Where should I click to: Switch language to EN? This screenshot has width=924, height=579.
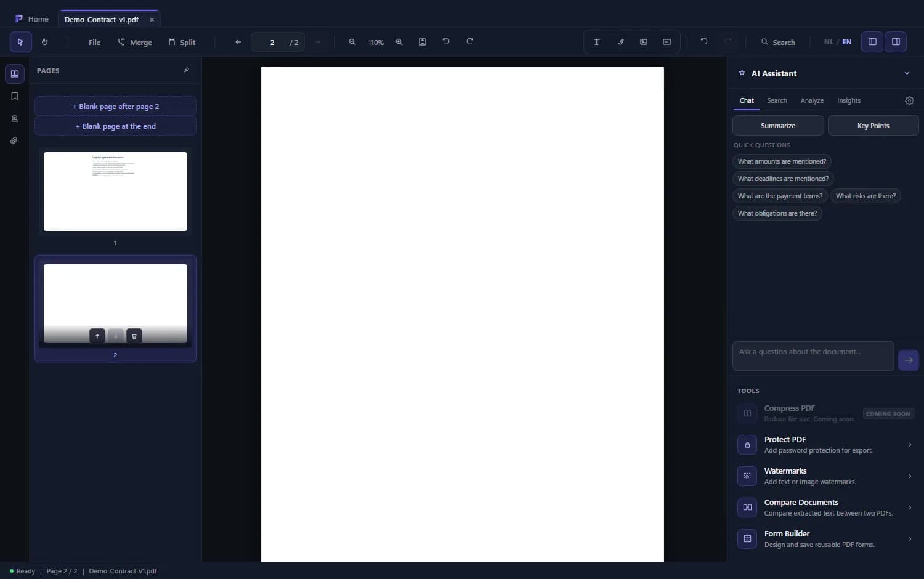[847, 42]
